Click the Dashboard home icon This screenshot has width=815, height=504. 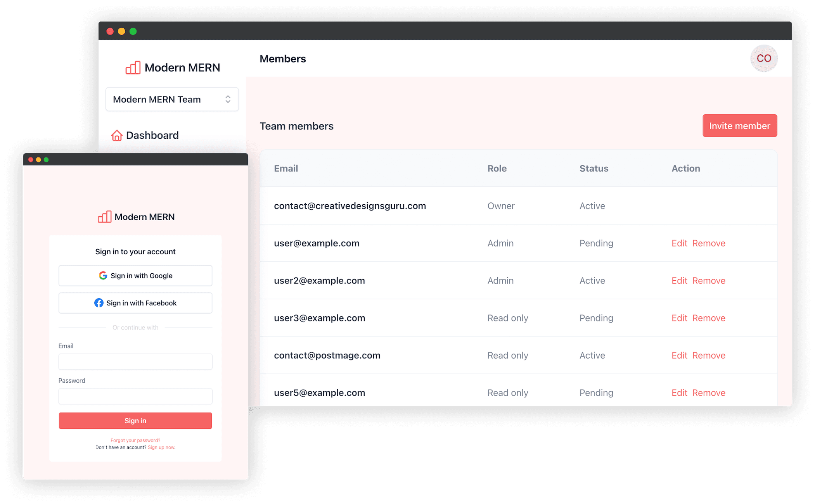click(117, 135)
